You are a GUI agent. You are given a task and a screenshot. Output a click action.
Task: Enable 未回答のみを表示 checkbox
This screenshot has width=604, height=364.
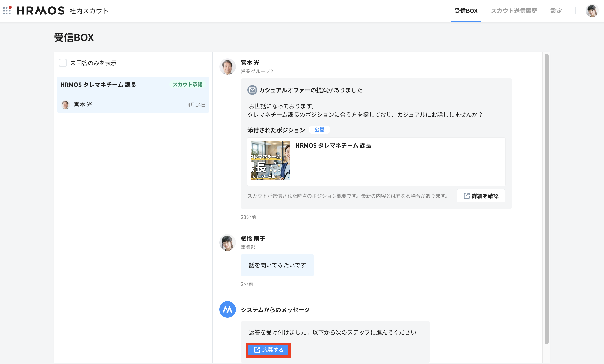63,63
